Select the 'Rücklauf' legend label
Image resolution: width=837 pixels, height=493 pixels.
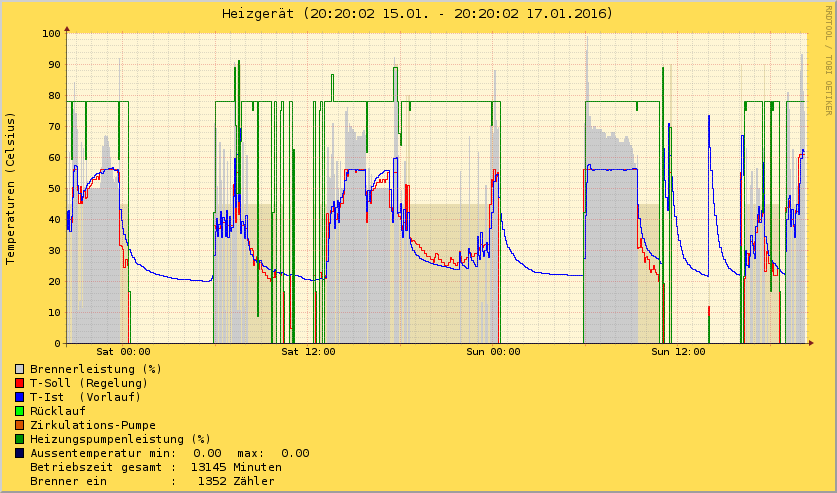click(x=58, y=411)
